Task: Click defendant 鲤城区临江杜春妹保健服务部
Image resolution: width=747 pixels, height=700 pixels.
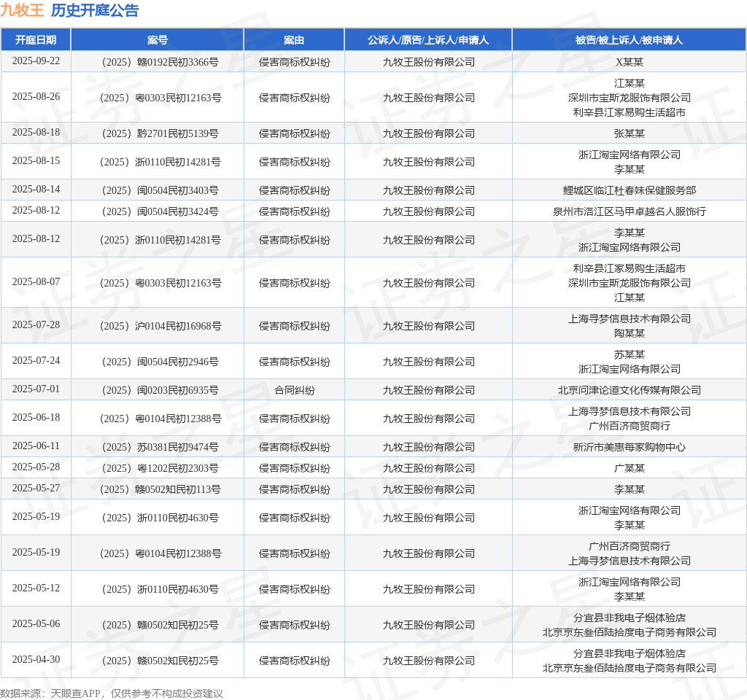Action: 630,190
